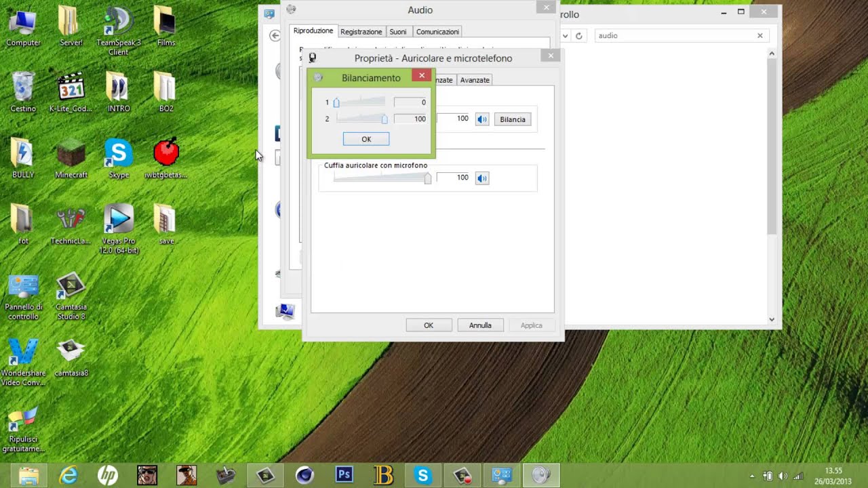868x488 pixels.
Task: Launch TechnicLauncher desktop icon
Action: (71, 224)
